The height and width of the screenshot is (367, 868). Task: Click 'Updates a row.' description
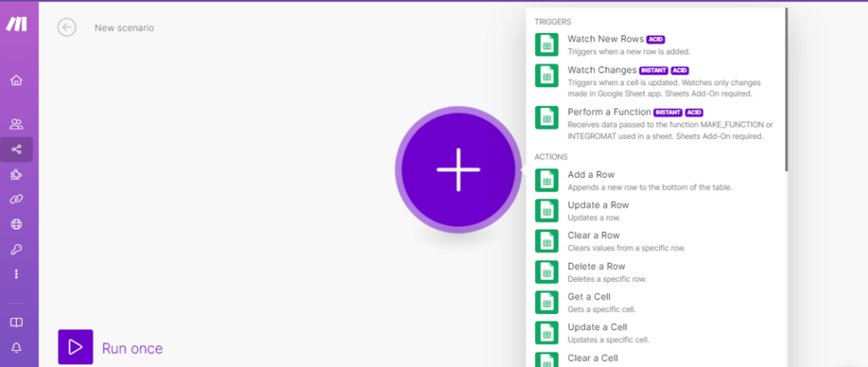tap(594, 218)
